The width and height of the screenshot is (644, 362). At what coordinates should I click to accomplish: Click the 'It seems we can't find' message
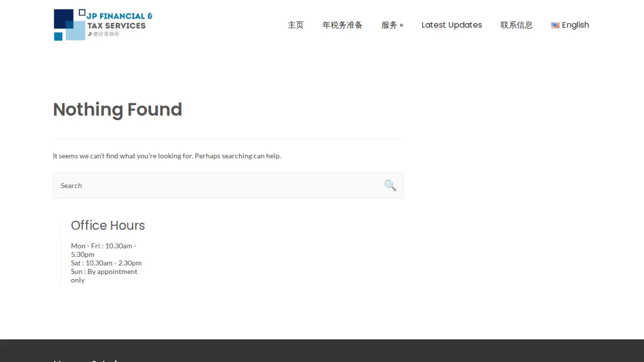point(167,156)
